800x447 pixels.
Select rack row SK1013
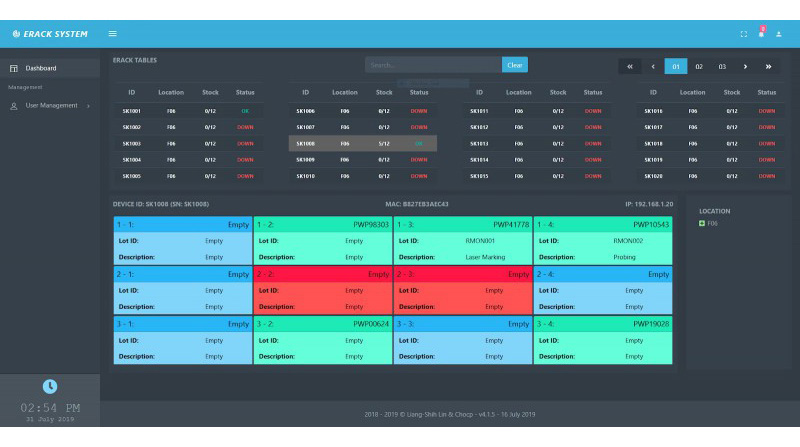coord(537,143)
